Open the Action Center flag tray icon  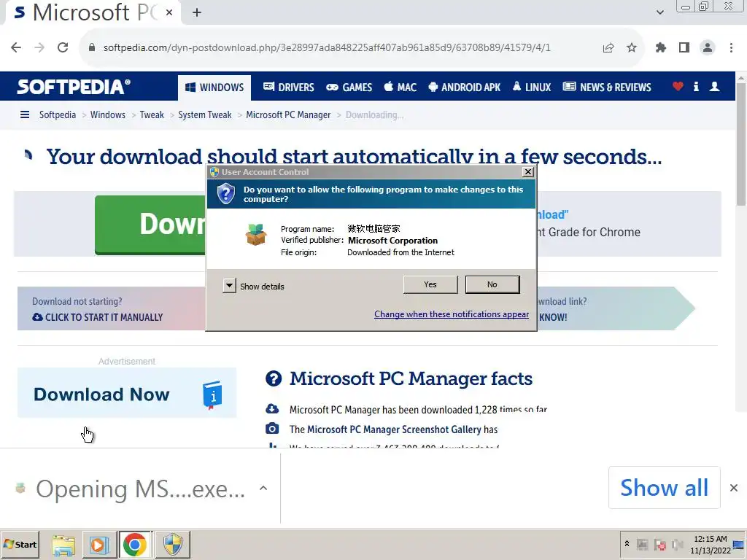[x=660, y=544]
